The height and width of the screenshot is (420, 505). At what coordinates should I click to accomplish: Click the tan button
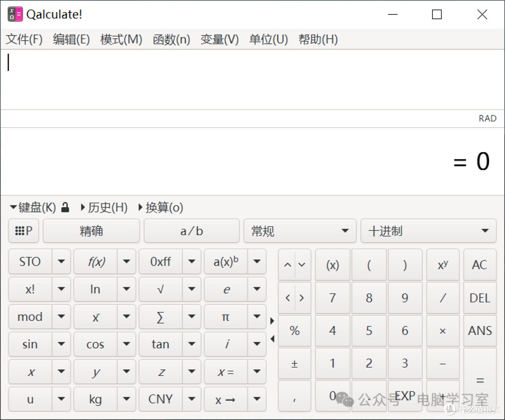(161, 344)
